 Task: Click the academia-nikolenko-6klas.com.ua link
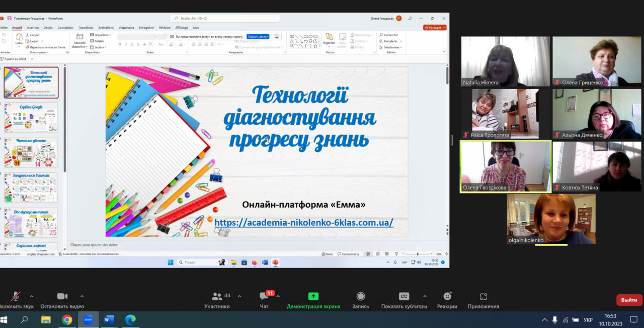pos(304,222)
